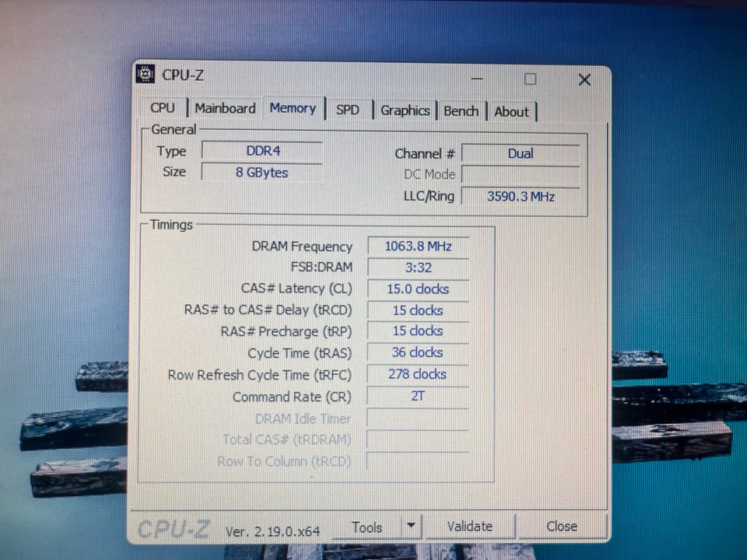Viewport: 747px width, 560px height.
Task: Click the RAS# Precharge (tRP) label
Action: (286, 331)
